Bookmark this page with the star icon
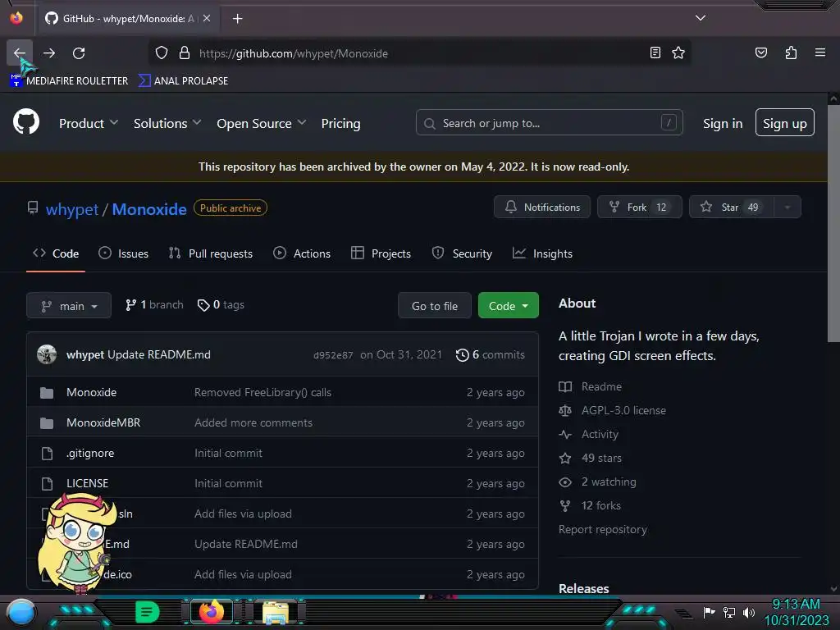 point(678,53)
